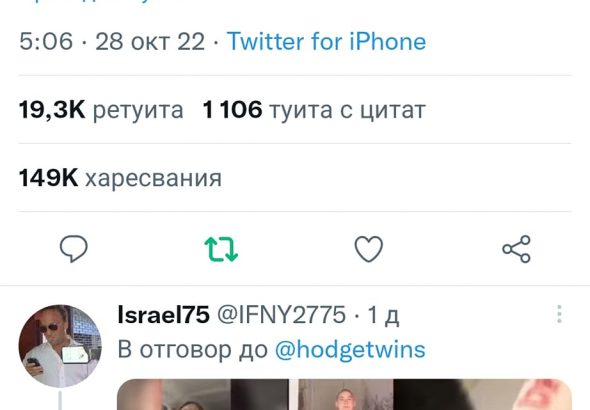Open the @hodgetwins mention link
The width and height of the screenshot is (590, 410).
point(350,350)
